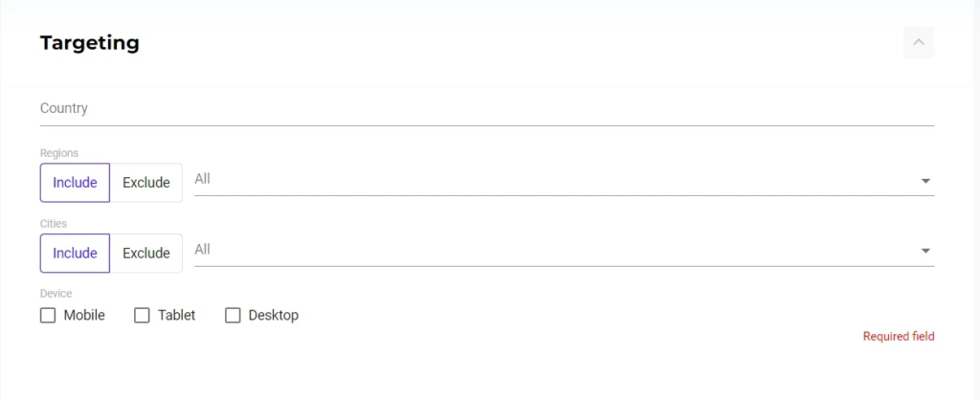Click the Desktop label text
The width and height of the screenshot is (980, 400).
tap(274, 315)
